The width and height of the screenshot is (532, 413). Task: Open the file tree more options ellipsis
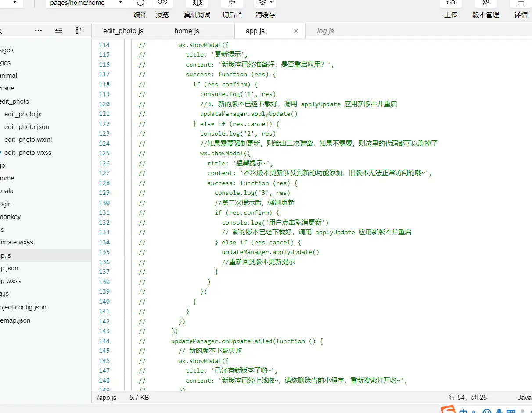pos(39,31)
